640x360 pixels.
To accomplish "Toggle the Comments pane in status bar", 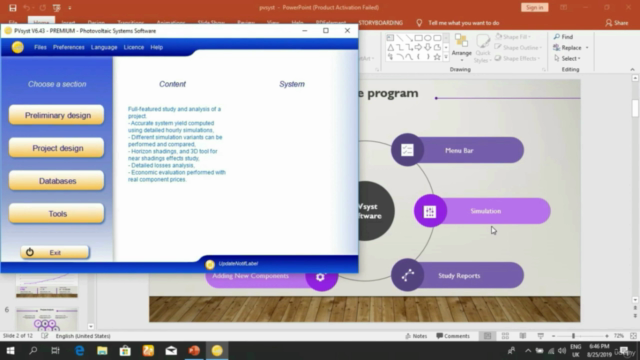I will (x=453, y=336).
